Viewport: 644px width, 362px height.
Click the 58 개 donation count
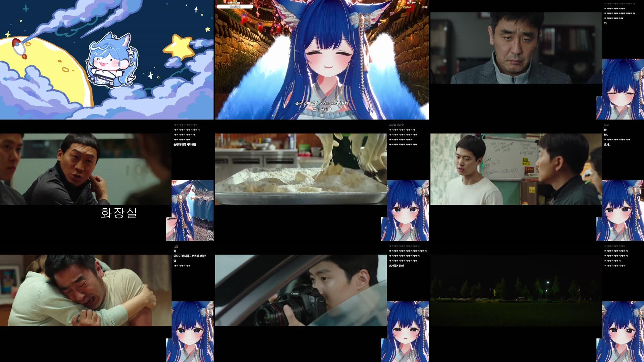pos(424,7)
